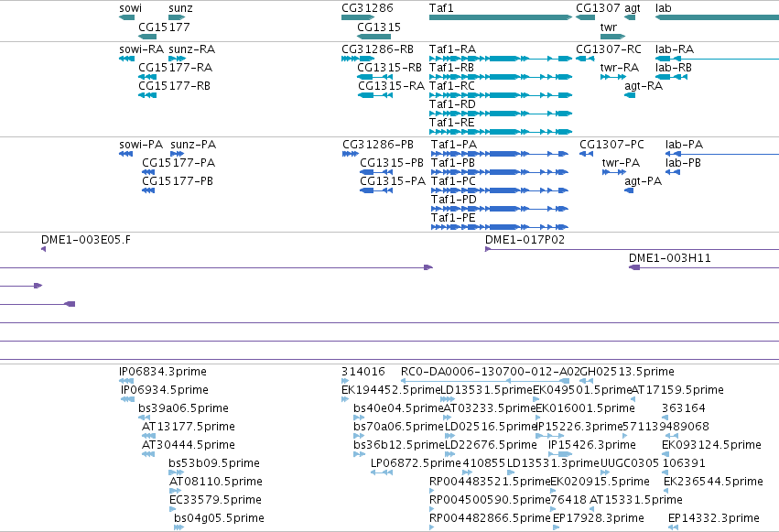Open the DME1-003H11 clone label
The height and width of the screenshot is (532, 779).
670,258
